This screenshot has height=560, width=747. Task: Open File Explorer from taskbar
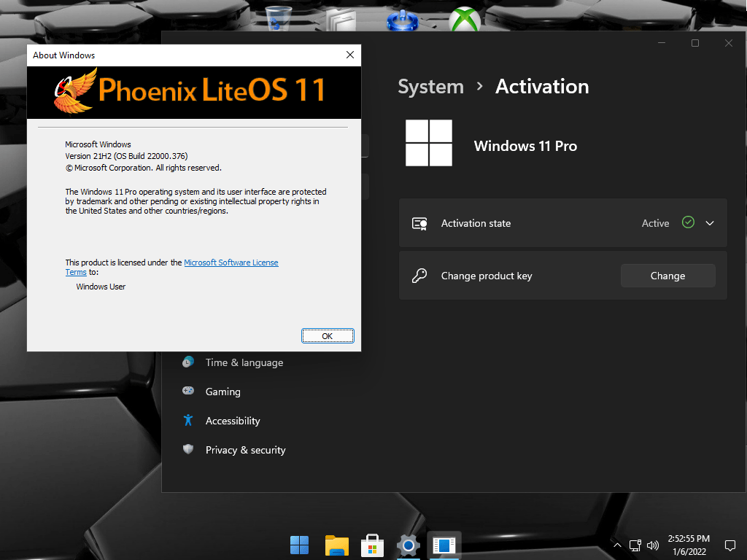pyautogui.click(x=337, y=545)
